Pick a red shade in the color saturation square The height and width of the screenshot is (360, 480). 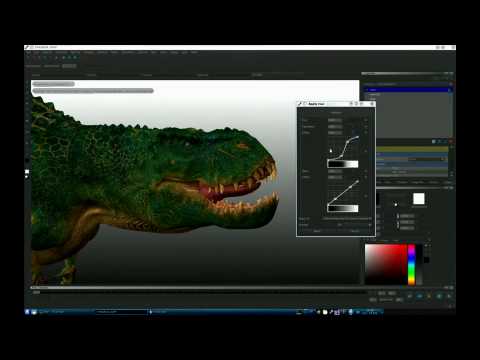pos(386,264)
